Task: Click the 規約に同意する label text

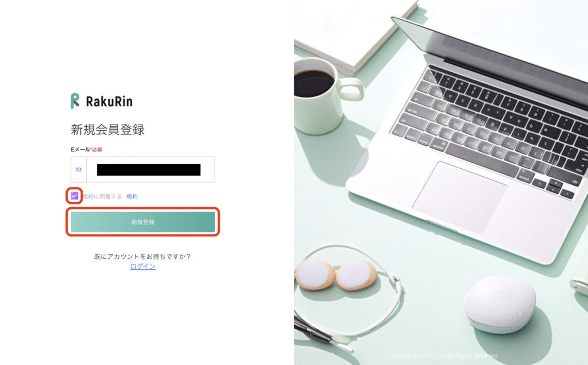Action: (x=102, y=196)
